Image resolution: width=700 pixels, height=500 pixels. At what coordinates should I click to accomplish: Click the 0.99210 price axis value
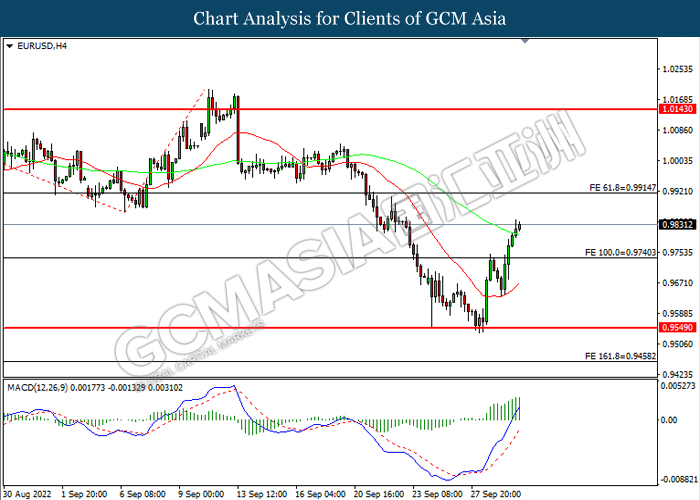[x=678, y=192]
